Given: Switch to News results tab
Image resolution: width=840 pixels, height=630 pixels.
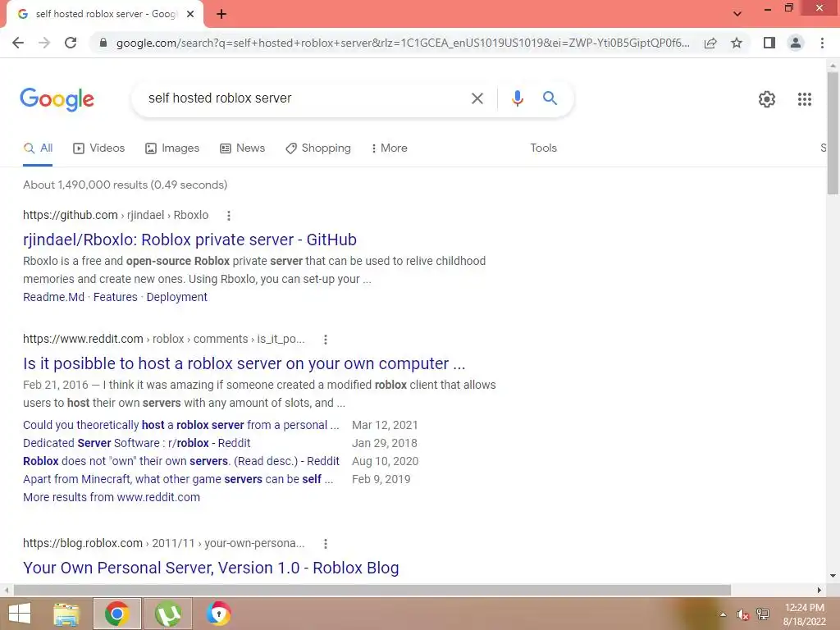Looking at the screenshot, I should pyautogui.click(x=243, y=148).
